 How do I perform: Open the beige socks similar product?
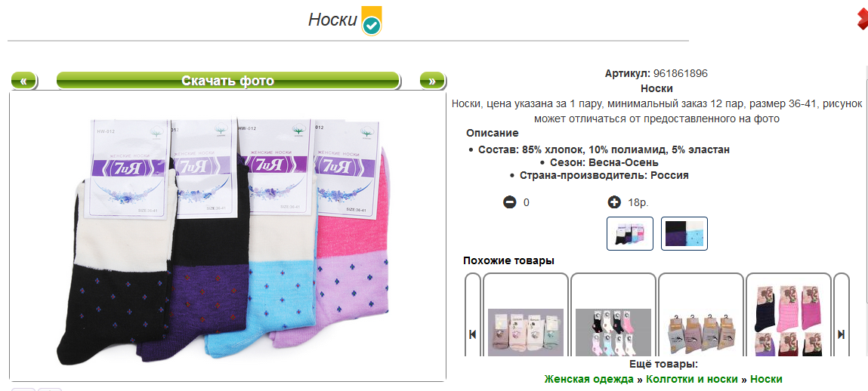pos(525,332)
